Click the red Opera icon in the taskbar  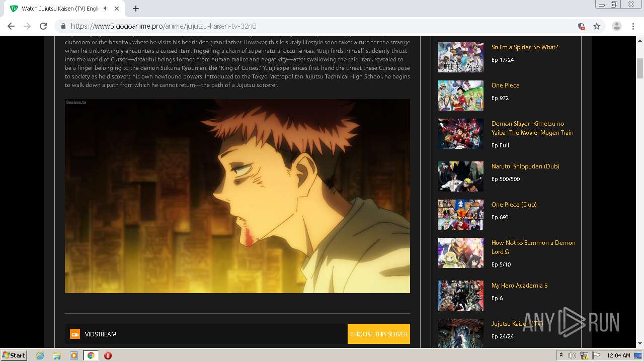(x=108, y=355)
